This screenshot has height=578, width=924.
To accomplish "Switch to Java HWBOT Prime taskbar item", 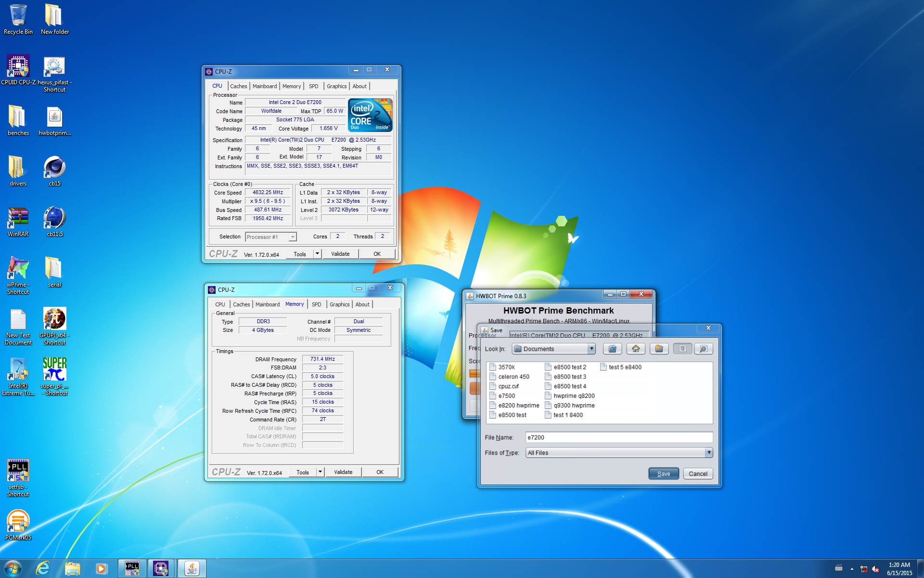I will pyautogui.click(x=192, y=568).
